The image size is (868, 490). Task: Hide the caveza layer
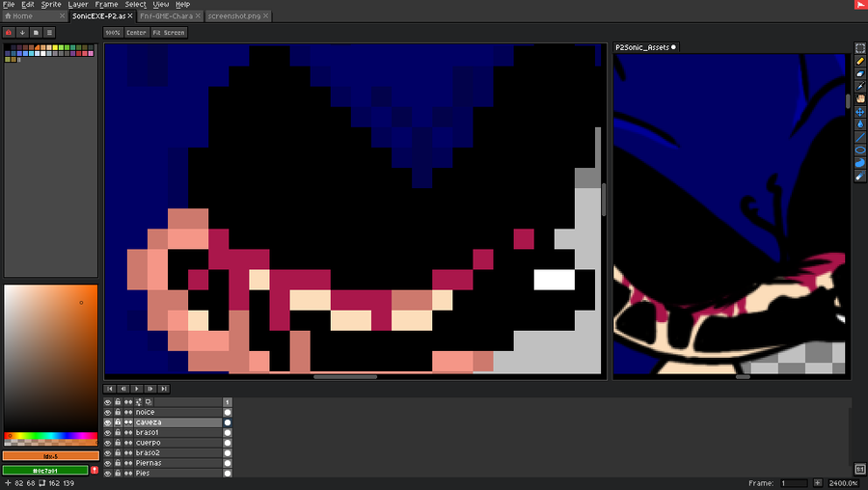pos(107,422)
